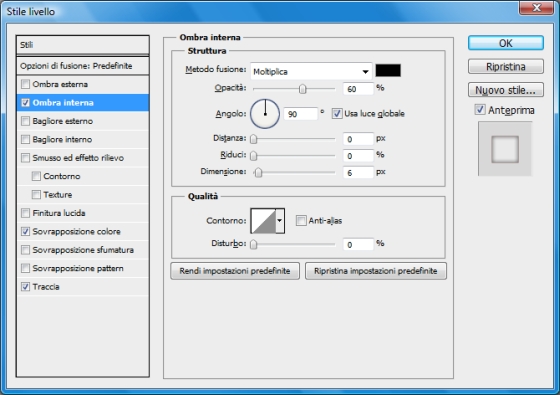Click the Distanza value field
Viewport: 560px width, 395px height.
click(358, 139)
